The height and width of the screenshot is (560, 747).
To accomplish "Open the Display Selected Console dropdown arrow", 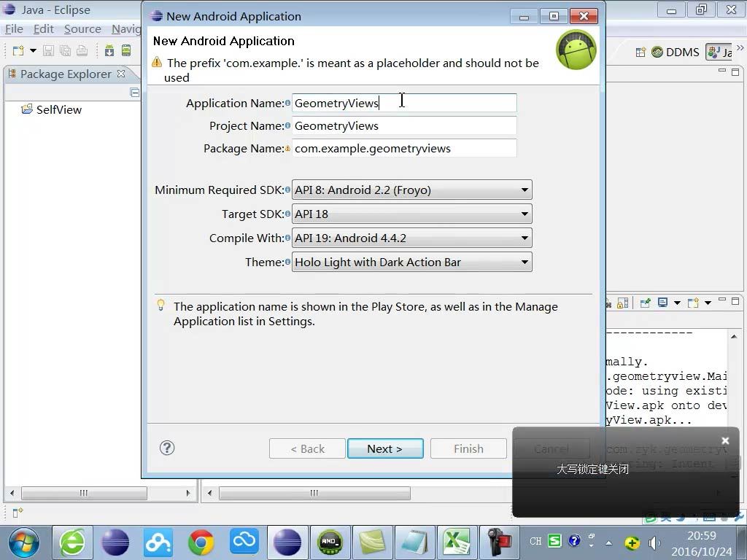I will (677, 303).
